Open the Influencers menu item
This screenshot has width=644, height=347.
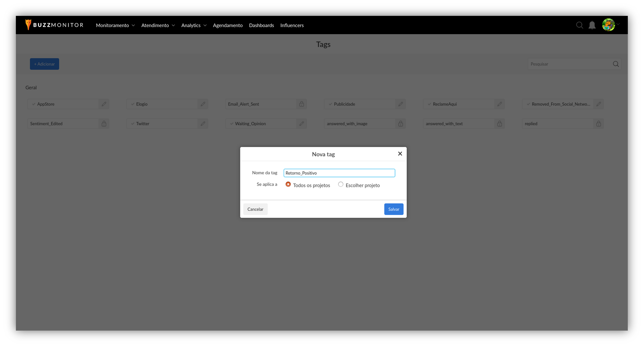click(x=292, y=25)
